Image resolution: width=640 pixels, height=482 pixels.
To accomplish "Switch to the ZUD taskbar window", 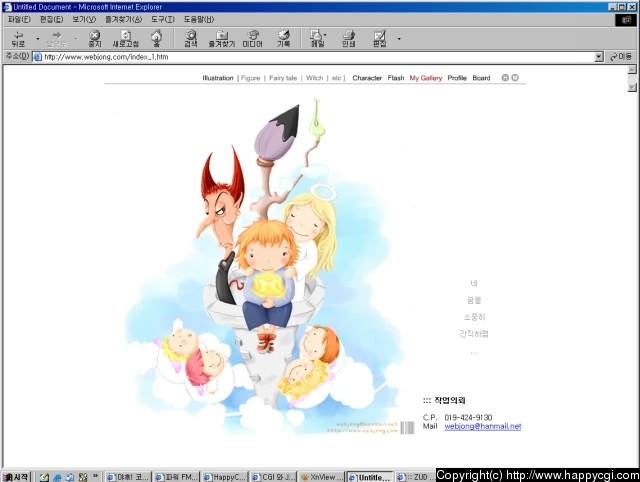I will pyautogui.click(x=416, y=477).
